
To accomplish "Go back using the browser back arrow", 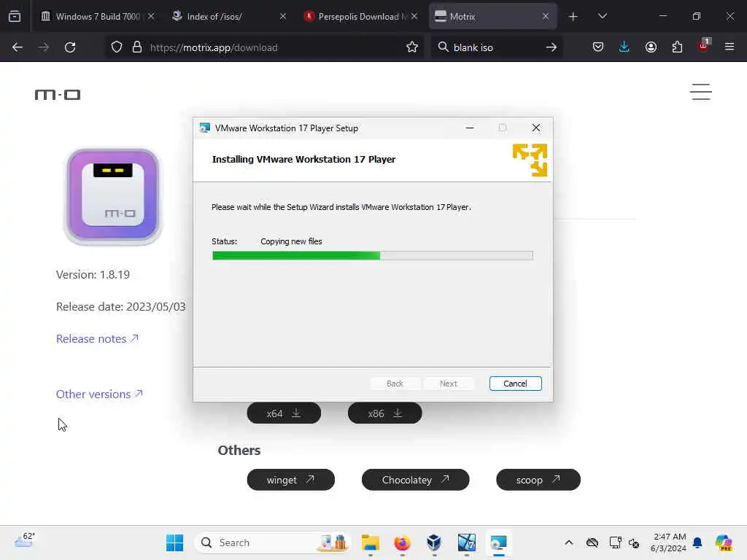I will coord(18,47).
